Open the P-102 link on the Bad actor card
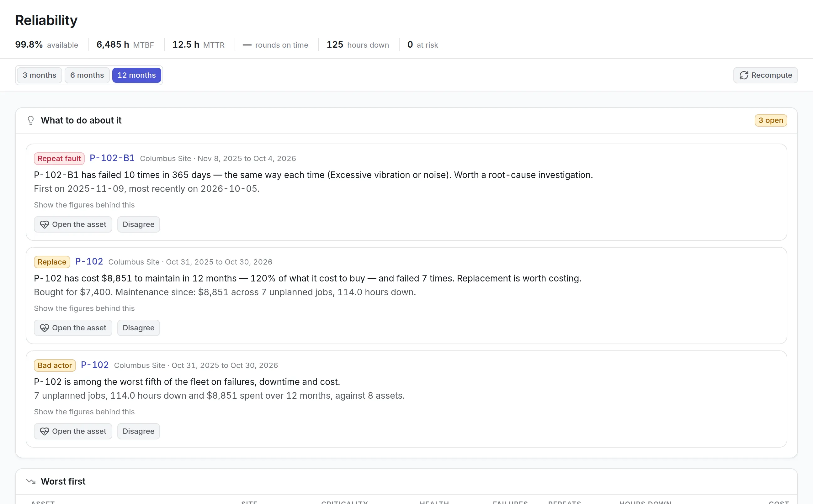813x504 pixels. click(95, 365)
